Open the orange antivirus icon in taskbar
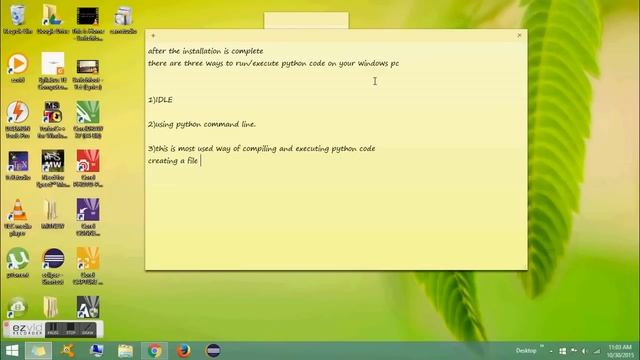The width and height of the screenshot is (640, 360). [67, 351]
